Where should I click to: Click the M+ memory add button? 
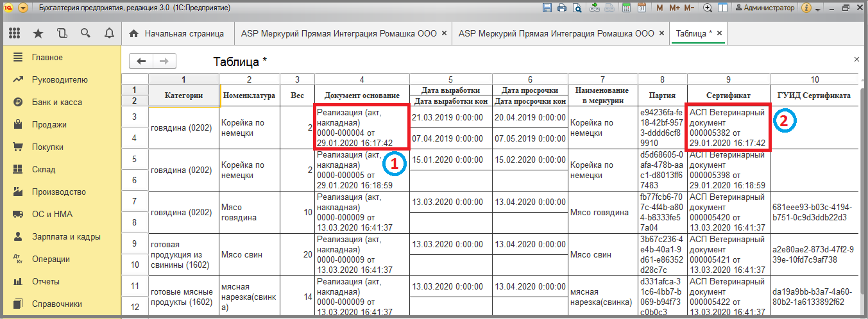674,8
